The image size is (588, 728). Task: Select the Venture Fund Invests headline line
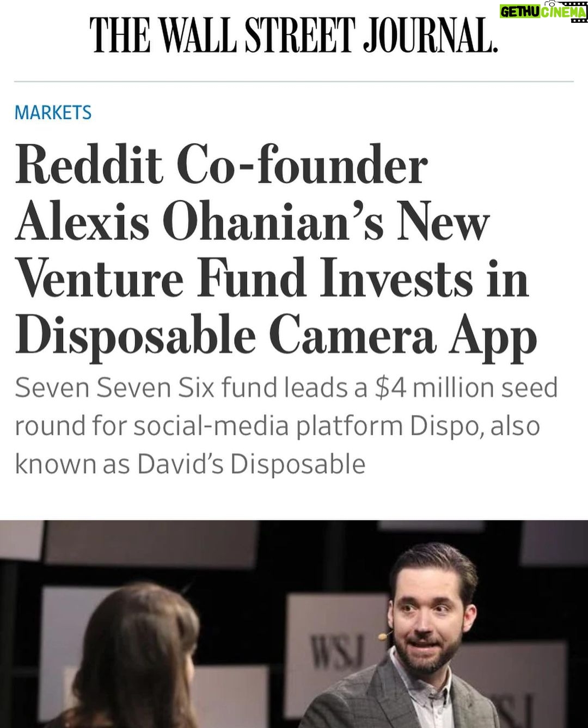coord(272,279)
